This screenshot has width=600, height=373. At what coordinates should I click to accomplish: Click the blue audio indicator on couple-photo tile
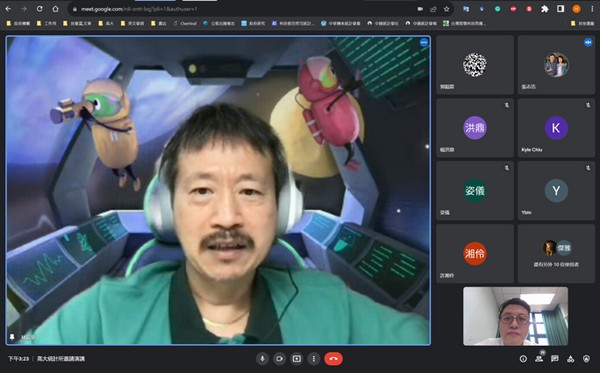pyautogui.click(x=588, y=42)
